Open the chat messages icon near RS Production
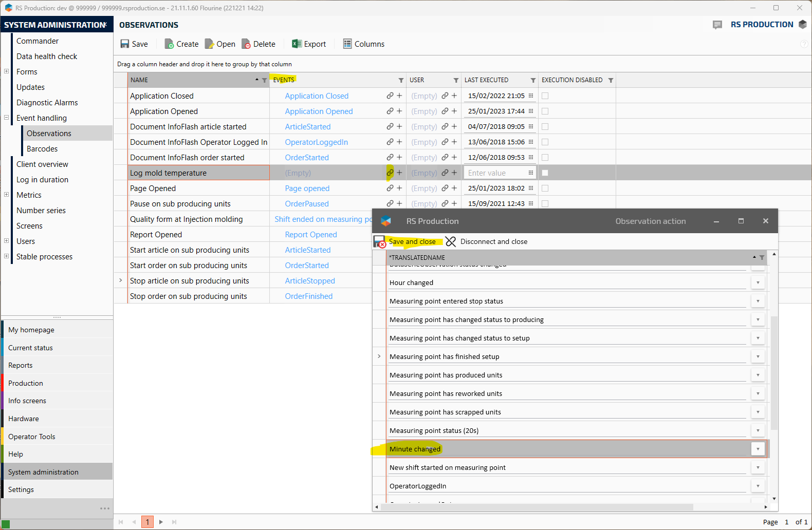 point(717,25)
